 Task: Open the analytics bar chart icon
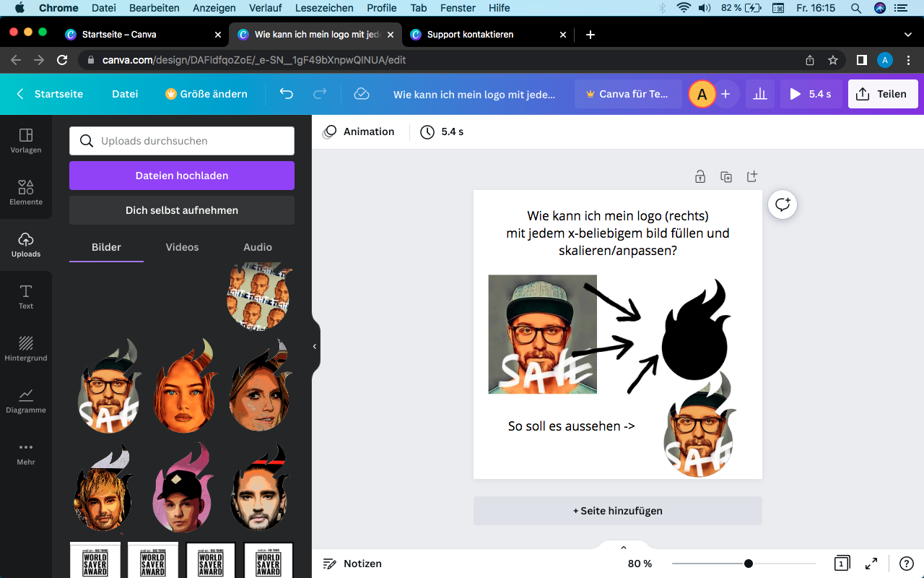click(x=759, y=94)
